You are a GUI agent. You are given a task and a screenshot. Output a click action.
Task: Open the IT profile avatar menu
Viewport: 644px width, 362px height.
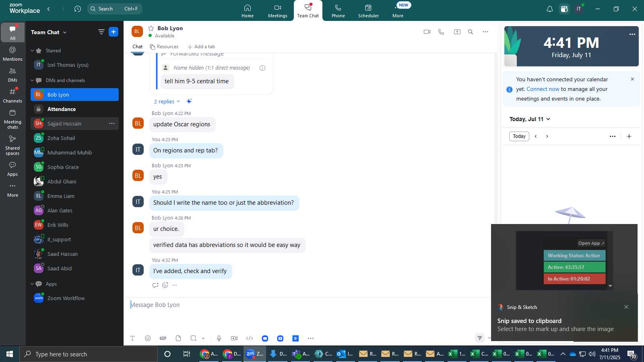point(579,9)
